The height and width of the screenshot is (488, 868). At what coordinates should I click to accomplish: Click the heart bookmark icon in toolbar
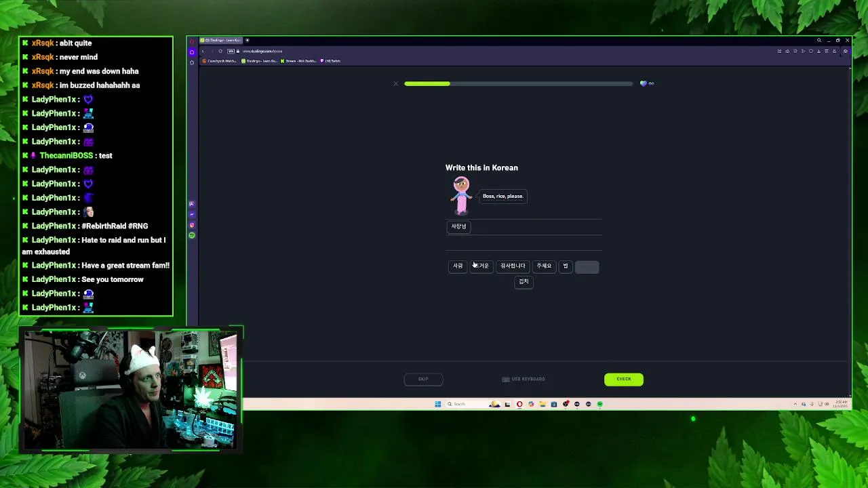pos(811,52)
